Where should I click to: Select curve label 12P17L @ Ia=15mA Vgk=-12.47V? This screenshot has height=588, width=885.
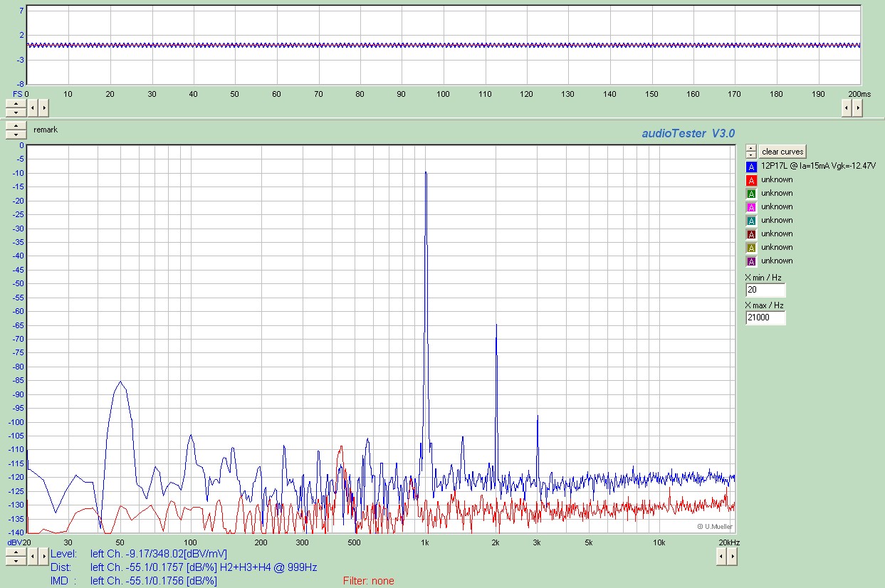(818, 166)
